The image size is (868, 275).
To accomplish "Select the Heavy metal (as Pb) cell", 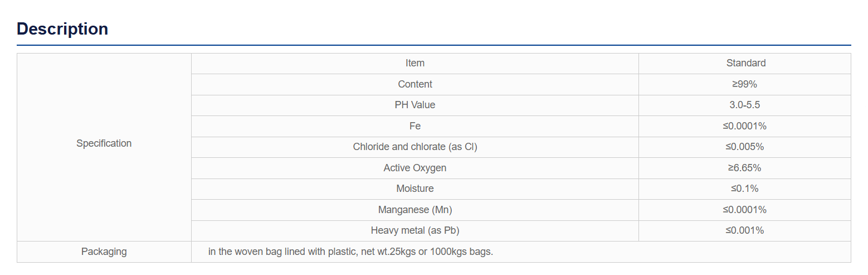I will click(x=415, y=230).
